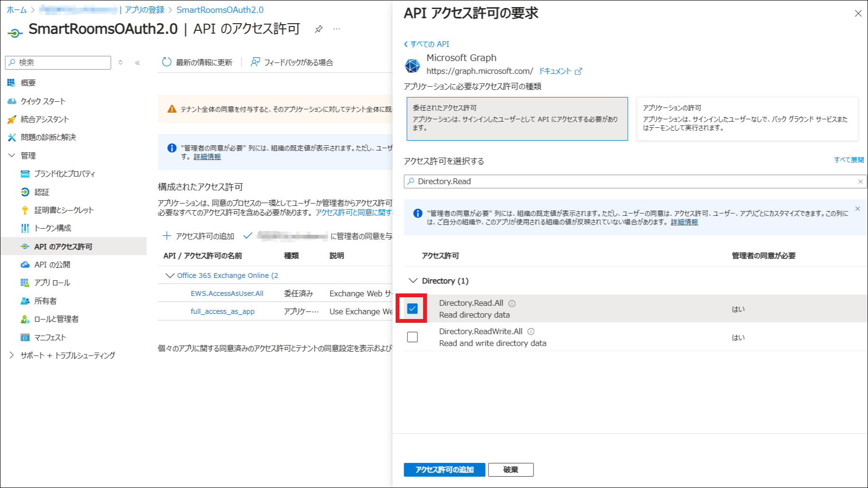Click the feedback person icon
Screen dimensions: 868x488
point(255,62)
